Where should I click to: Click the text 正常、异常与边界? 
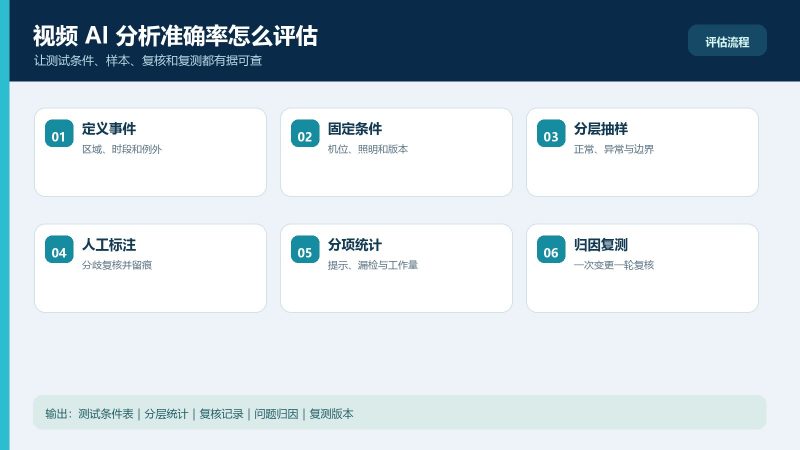click(614, 149)
